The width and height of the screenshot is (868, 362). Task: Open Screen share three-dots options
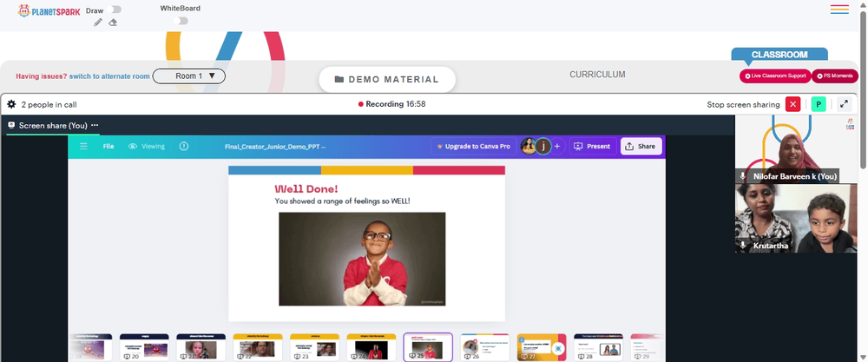tap(95, 125)
